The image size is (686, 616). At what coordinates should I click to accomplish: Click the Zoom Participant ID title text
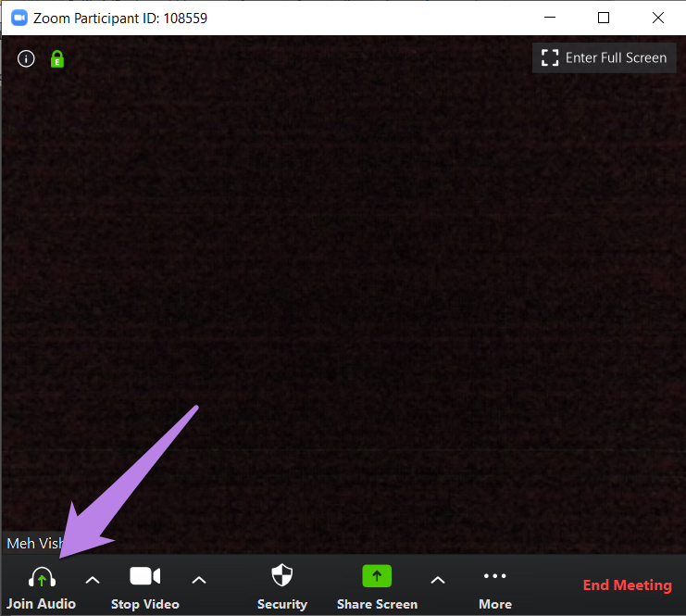pos(120,18)
